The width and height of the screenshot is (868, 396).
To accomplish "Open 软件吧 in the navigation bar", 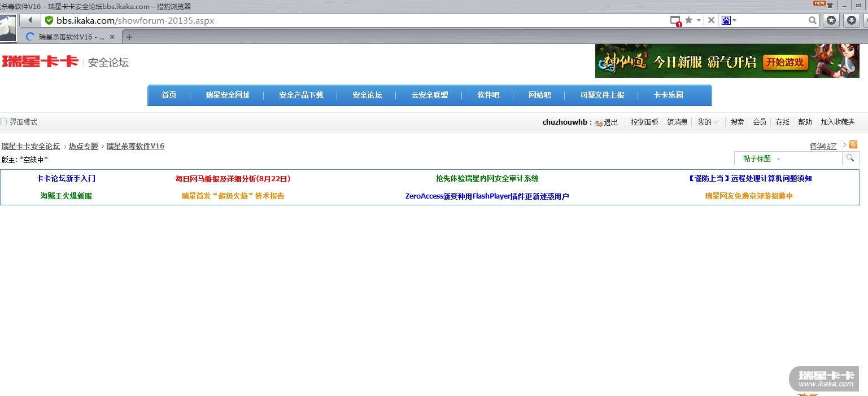I will click(488, 95).
